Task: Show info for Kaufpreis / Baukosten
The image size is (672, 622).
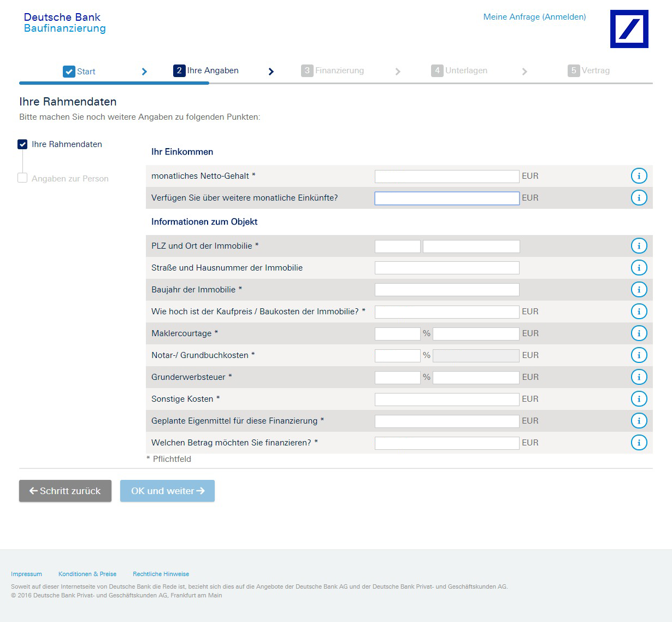Action: click(x=639, y=312)
